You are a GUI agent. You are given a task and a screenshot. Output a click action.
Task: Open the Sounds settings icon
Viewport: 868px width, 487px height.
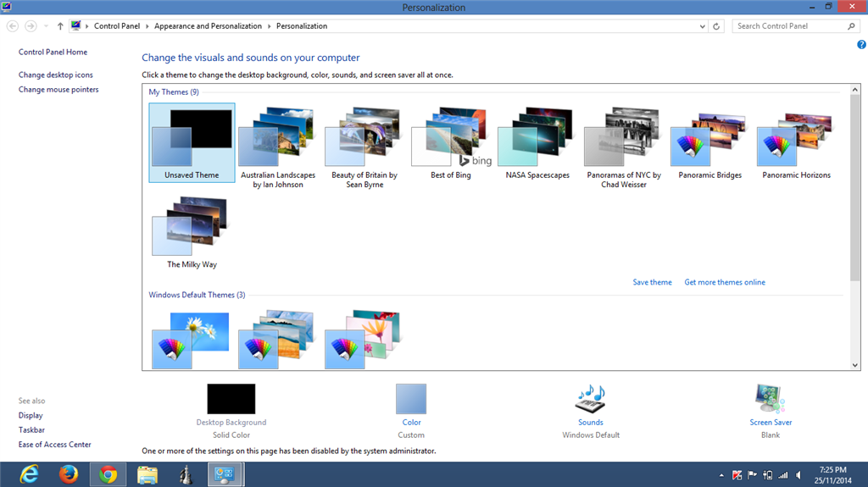[591, 399]
